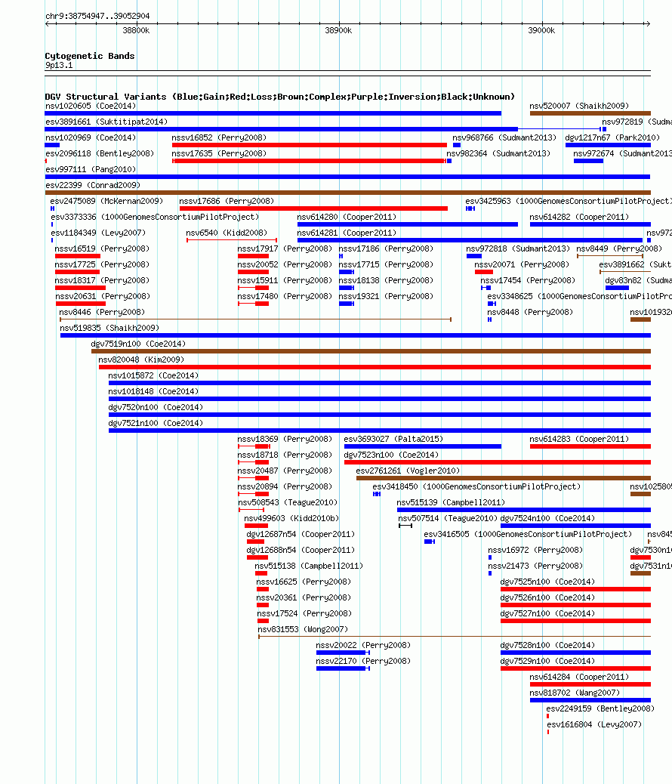
Task: Click nsv499603 (Kidd2010b) label
Action: point(291,519)
